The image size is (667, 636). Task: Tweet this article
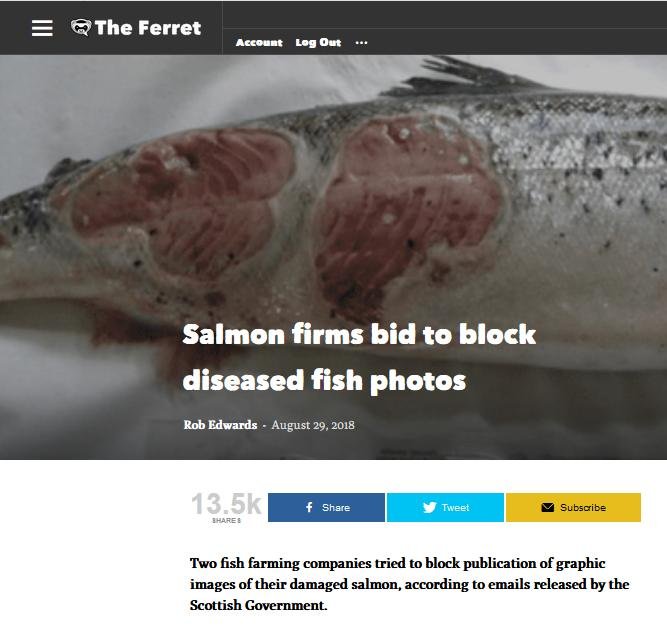(445, 507)
